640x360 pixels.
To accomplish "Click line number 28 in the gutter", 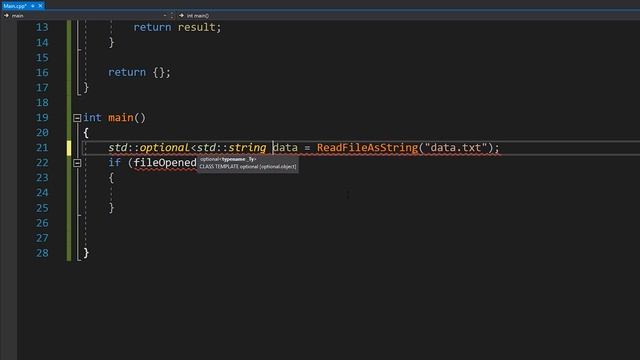I will [42, 253].
